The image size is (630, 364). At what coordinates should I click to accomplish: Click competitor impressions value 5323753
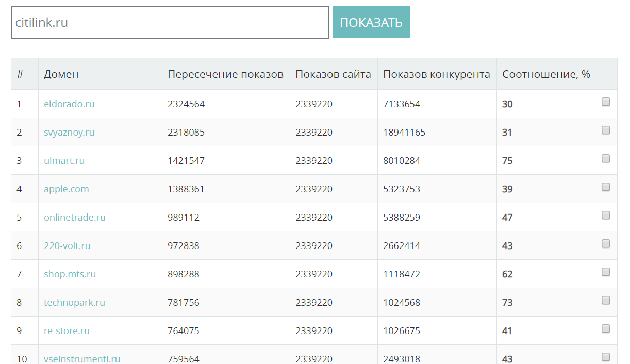(x=402, y=189)
